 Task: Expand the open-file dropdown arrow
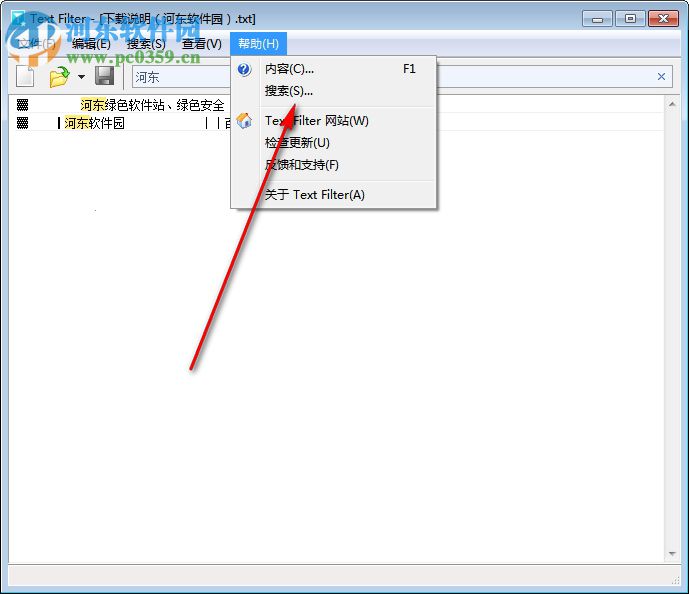coord(81,77)
